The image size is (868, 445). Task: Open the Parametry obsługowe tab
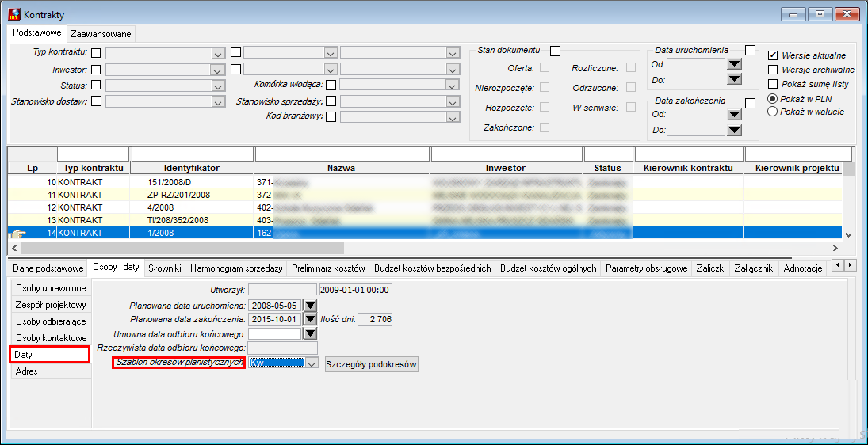tap(647, 268)
